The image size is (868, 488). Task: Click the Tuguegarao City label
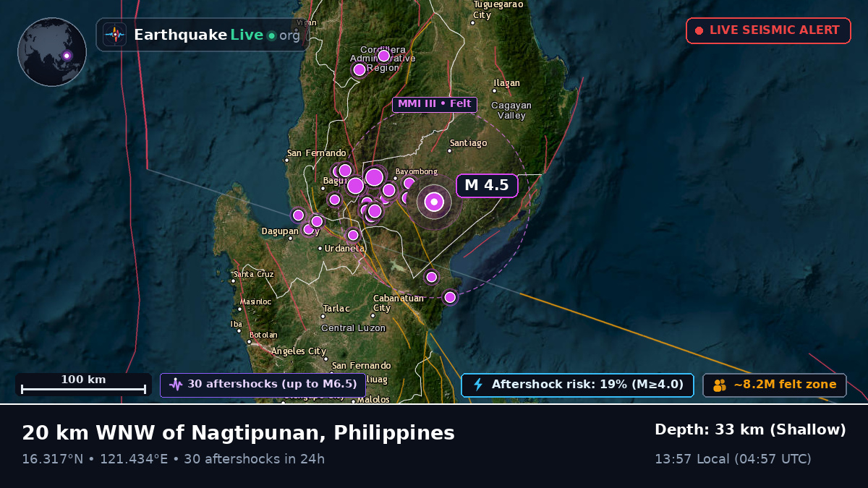[498, 10]
